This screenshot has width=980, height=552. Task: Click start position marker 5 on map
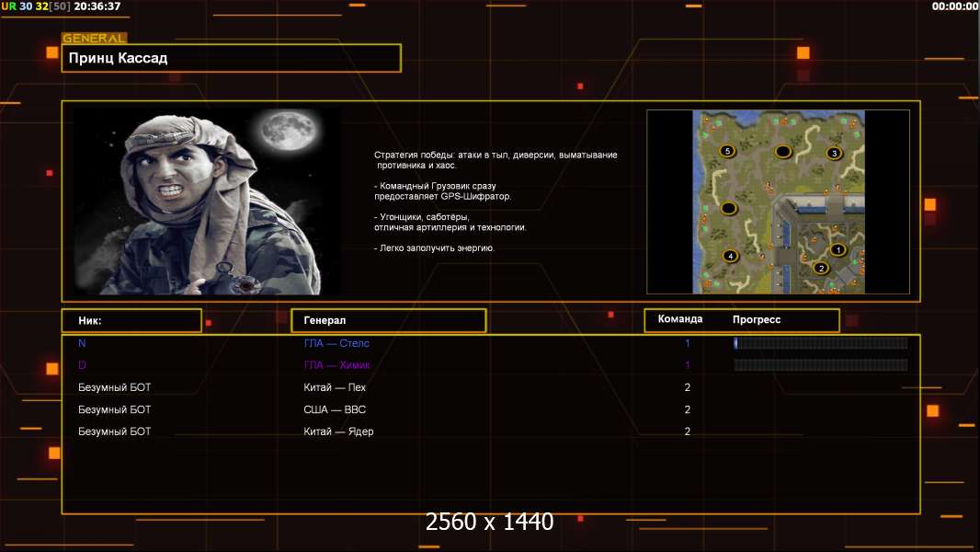coord(727,150)
